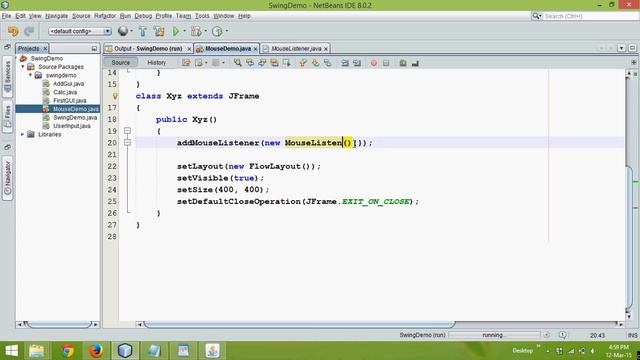640x360 pixels.
Task: Open the Refactor menu
Action: (105, 16)
